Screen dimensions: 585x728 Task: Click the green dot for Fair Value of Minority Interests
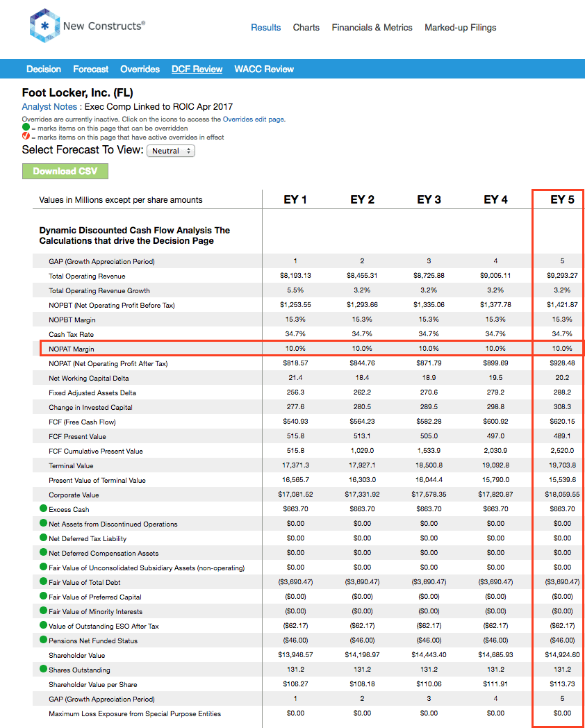(44, 611)
